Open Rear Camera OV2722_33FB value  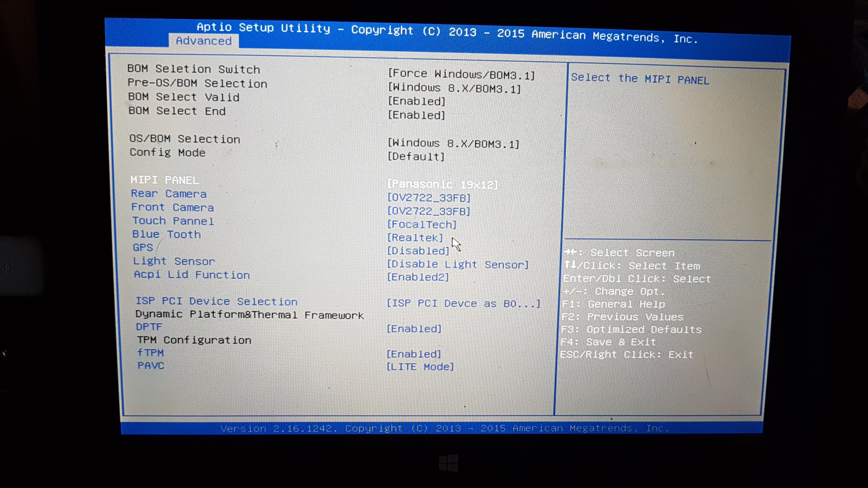pos(429,198)
